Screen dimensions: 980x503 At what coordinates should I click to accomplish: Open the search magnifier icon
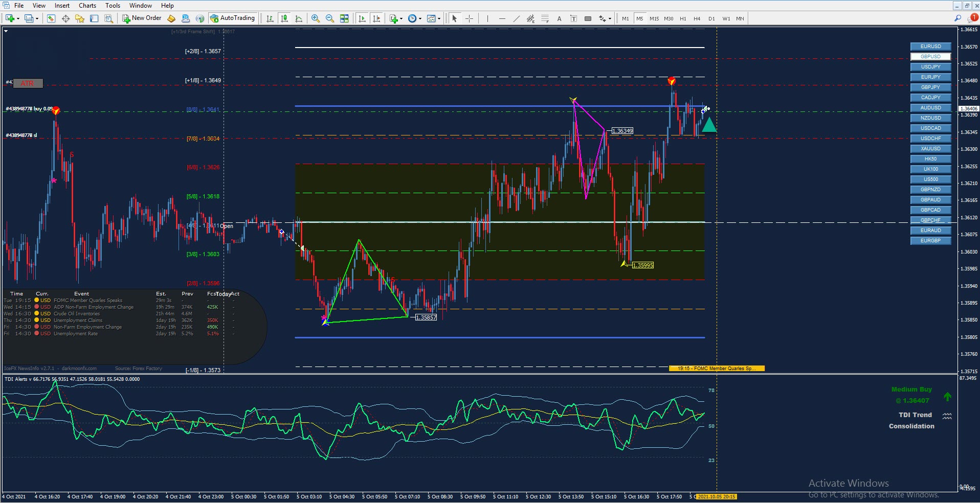[x=958, y=18]
